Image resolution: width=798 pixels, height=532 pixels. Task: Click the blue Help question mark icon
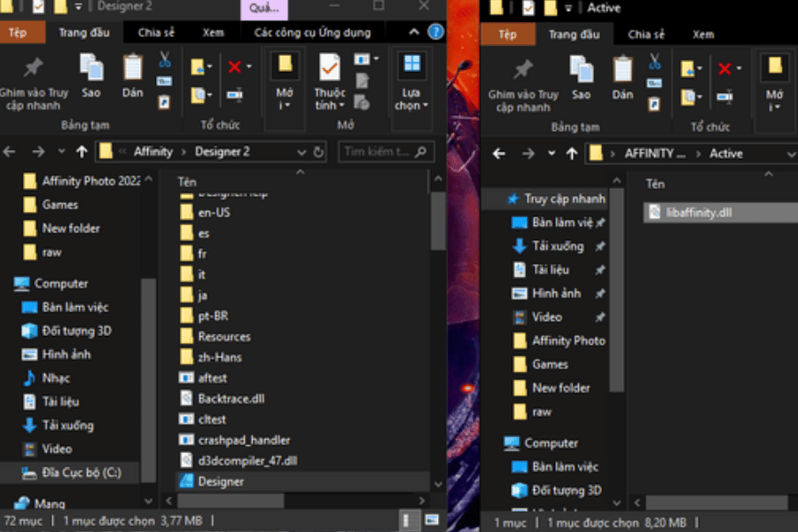pos(435,33)
